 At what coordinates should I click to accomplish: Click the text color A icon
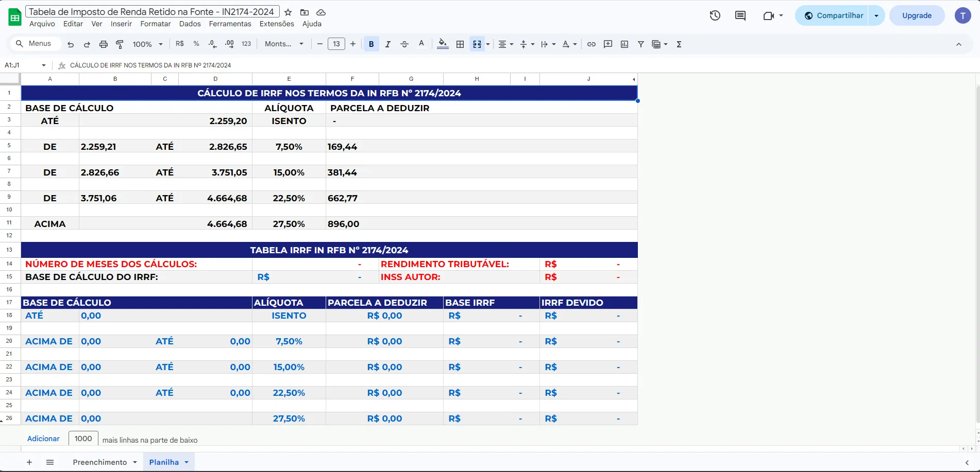[421, 44]
